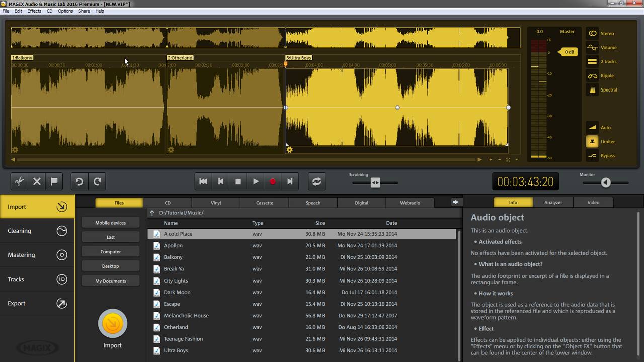Switch to the Vinyl import tab
This screenshot has height=362, width=644.
click(216, 203)
